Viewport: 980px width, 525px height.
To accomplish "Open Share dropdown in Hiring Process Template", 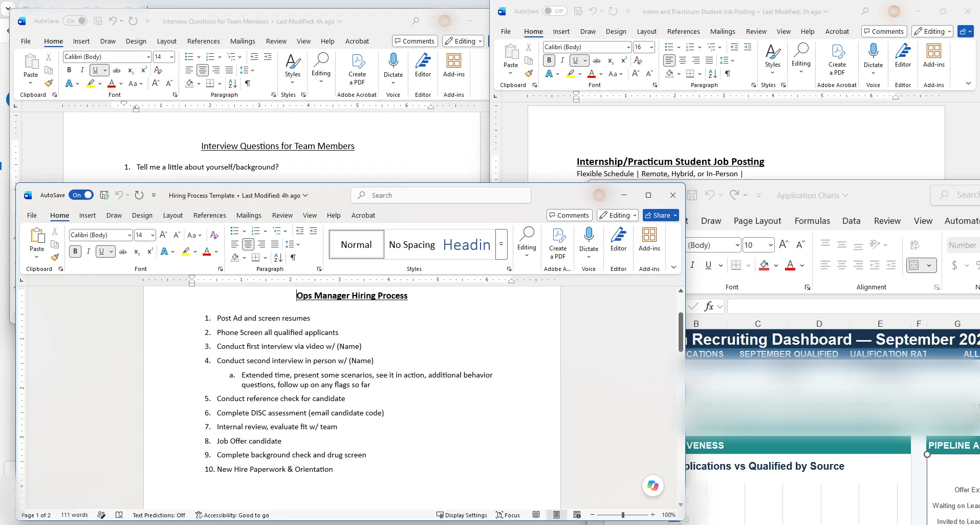I will [675, 215].
